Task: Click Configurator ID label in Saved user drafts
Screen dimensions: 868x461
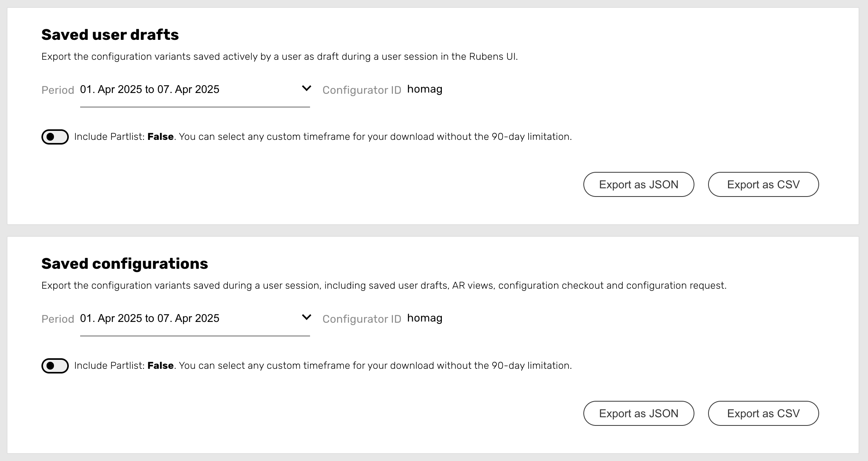Action: tap(362, 90)
